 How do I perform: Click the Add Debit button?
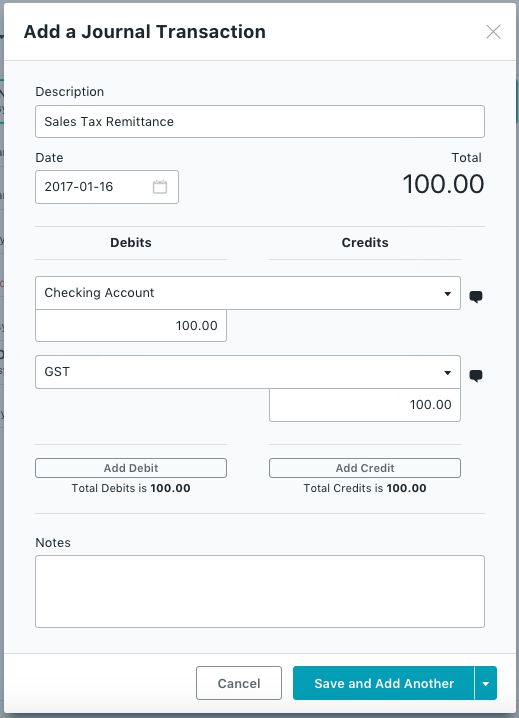[131, 468]
